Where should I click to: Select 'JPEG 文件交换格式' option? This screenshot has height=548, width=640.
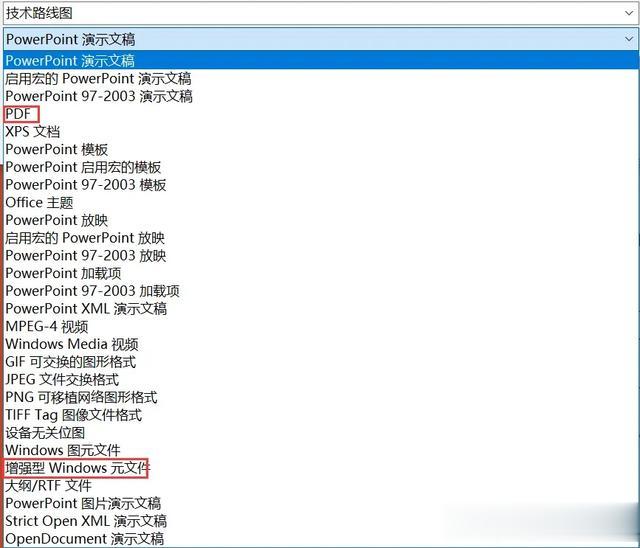[321, 380]
